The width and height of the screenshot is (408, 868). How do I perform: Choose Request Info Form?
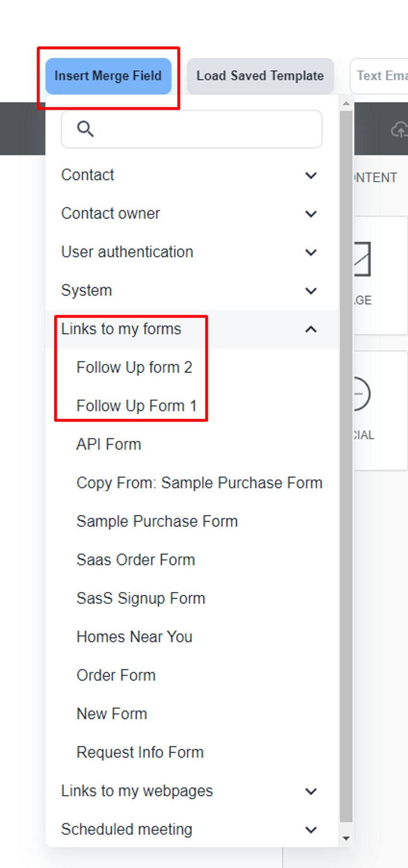click(x=140, y=752)
